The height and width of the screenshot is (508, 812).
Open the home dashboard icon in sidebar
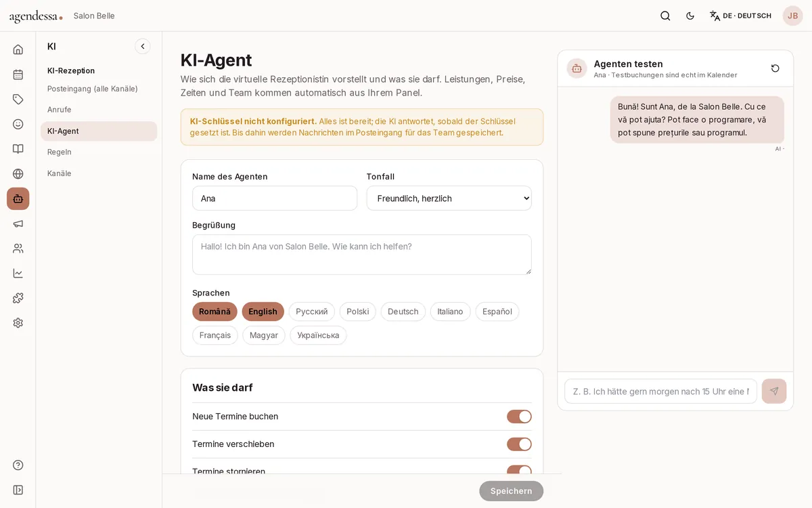pos(18,49)
